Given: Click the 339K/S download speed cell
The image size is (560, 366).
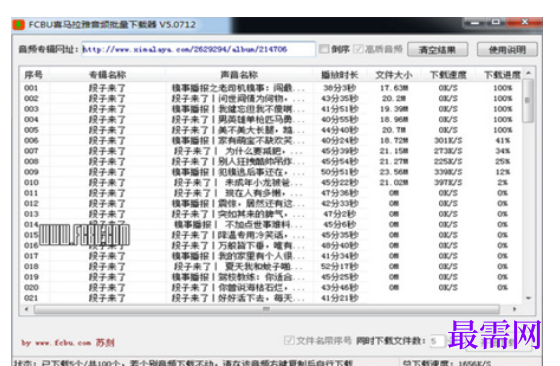Looking at the screenshot, I should [448, 172].
